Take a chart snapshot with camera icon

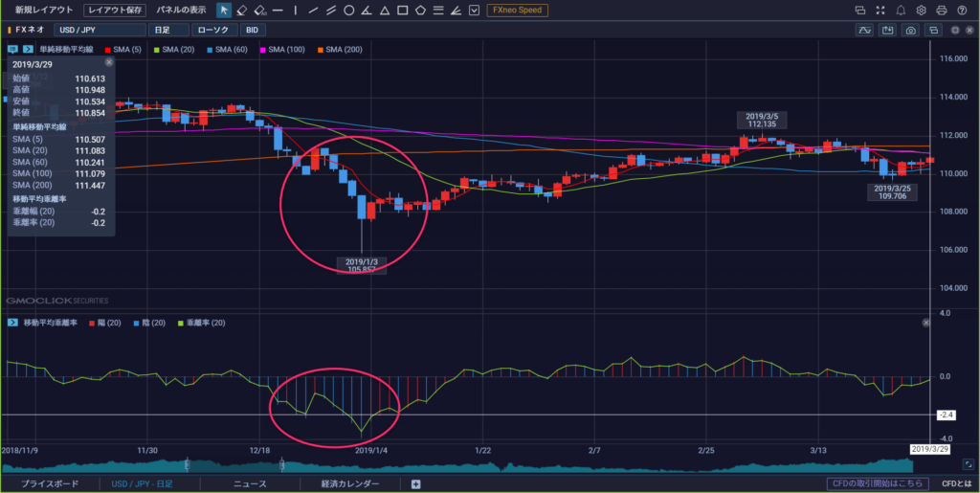(911, 30)
